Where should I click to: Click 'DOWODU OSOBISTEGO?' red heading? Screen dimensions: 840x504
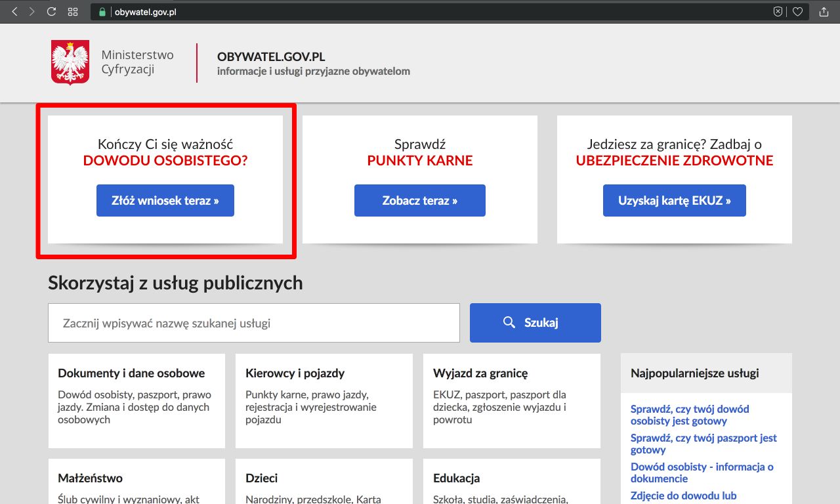pyautogui.click(x=165, y=160)
